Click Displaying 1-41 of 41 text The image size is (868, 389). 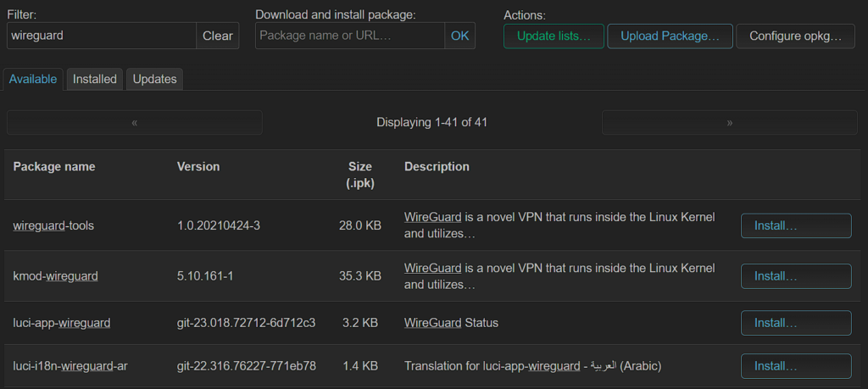coord(431,122)
